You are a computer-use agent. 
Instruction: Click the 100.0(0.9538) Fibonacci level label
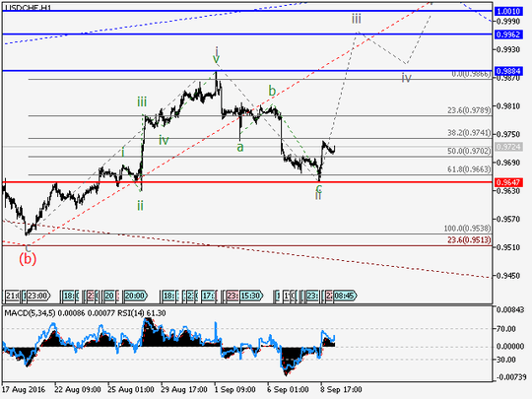(467, 229)
